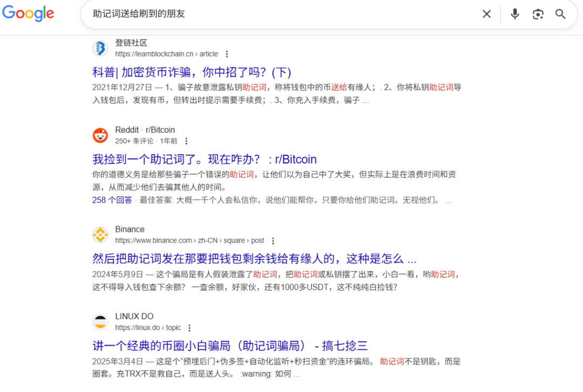Click the 登链社区 site favicon
583x392 pixels.
[100, 49]
